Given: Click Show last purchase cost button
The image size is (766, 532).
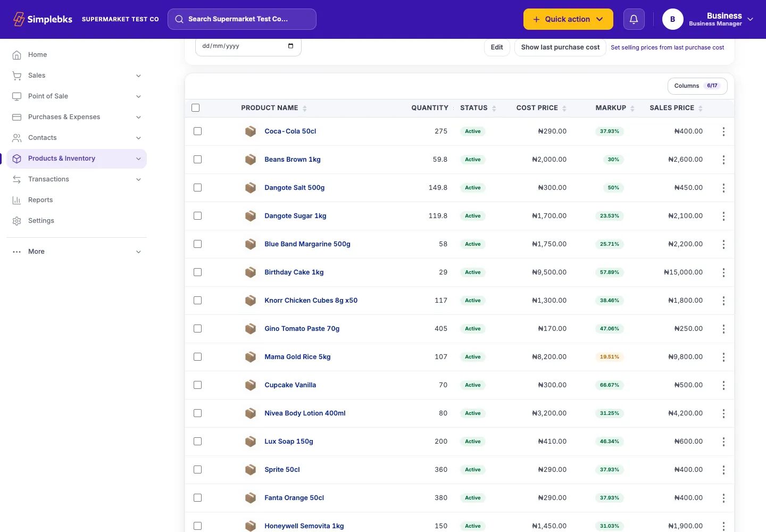Looking at the screenshot, I should [560, 47].
